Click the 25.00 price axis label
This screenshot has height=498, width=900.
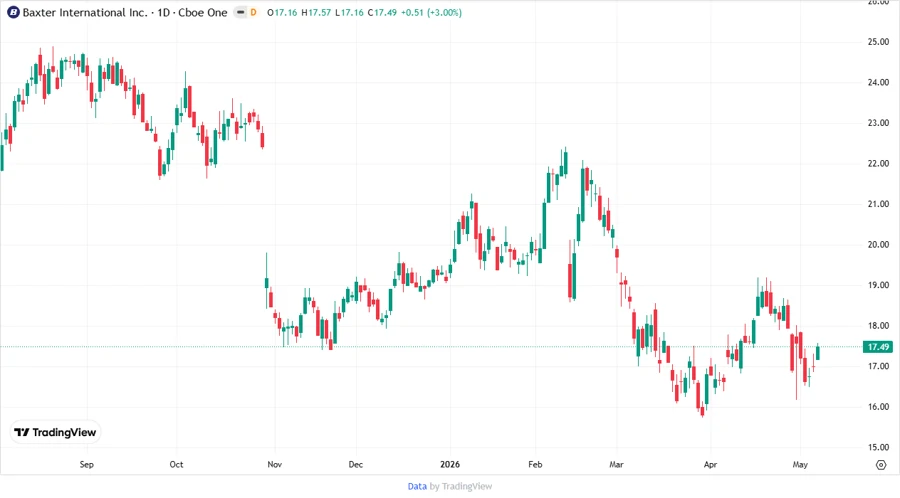pos(878,42)
